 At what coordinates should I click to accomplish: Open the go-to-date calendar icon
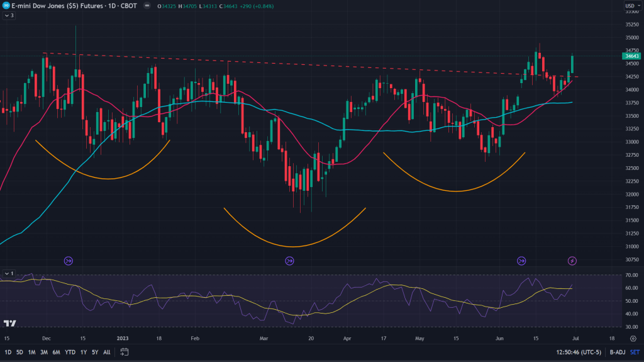pos(125,352)
